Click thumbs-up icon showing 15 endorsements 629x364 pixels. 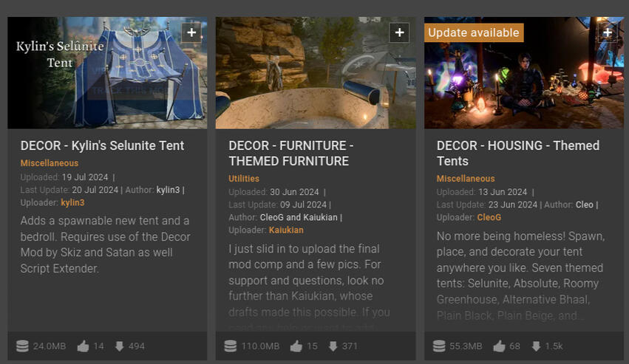296,346
